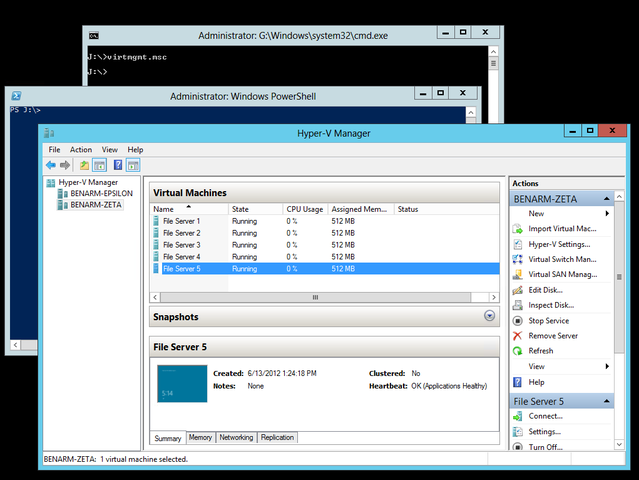Image resolution: width=639 pixels, height=480 pixels.
Task: Click the Hyper-V Manager title bar icon
Action: 49,133
